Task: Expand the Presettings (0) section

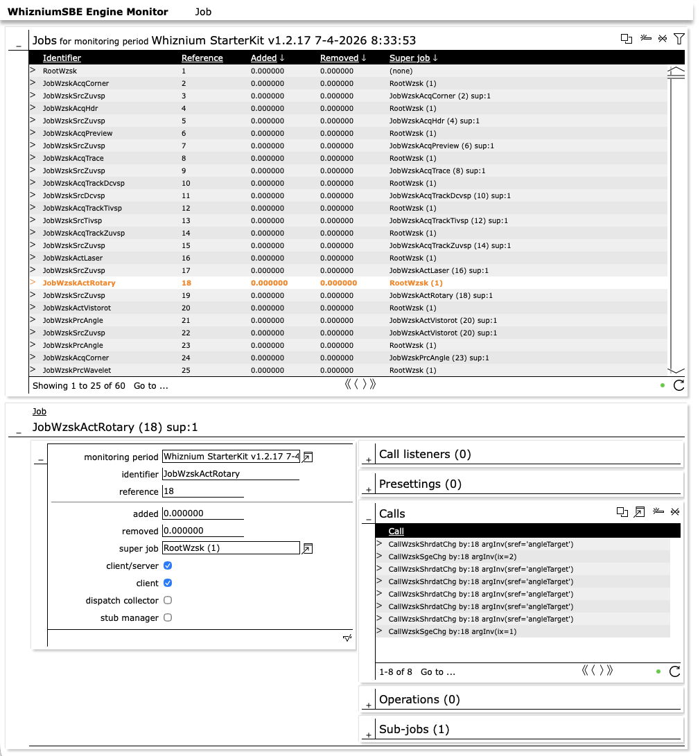Action: [x=368, y=490]
